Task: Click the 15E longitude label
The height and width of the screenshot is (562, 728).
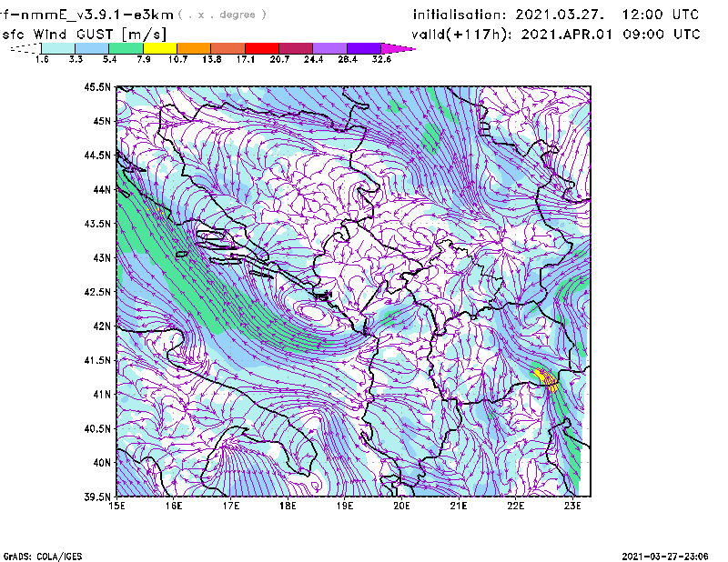Action: click(x=116, y=506)
